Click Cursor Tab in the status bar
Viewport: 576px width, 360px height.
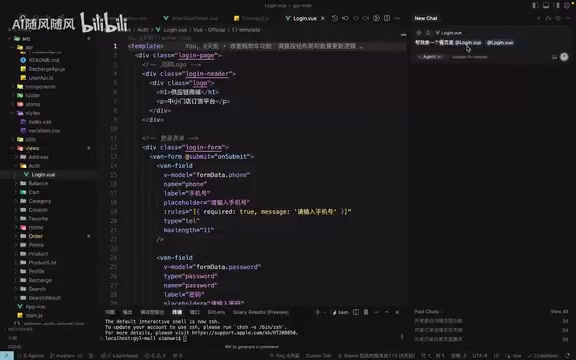coord(318,356)
